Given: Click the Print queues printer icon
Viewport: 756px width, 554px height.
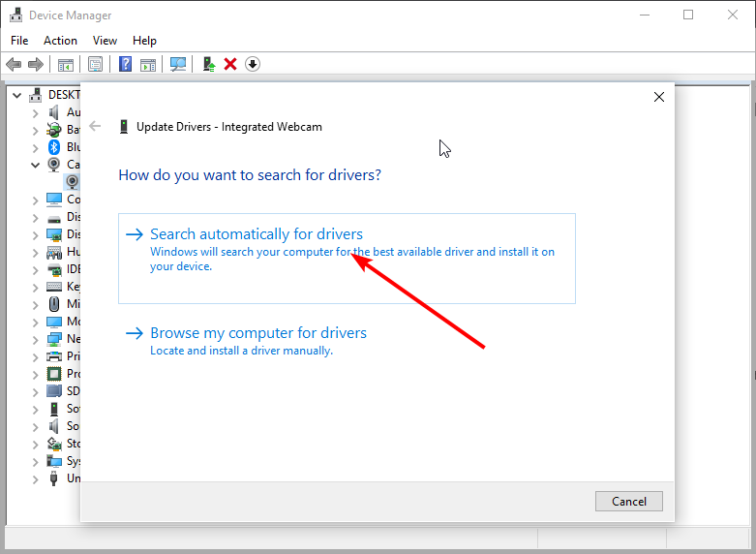Looking at the screenshot, I should 54,356.
